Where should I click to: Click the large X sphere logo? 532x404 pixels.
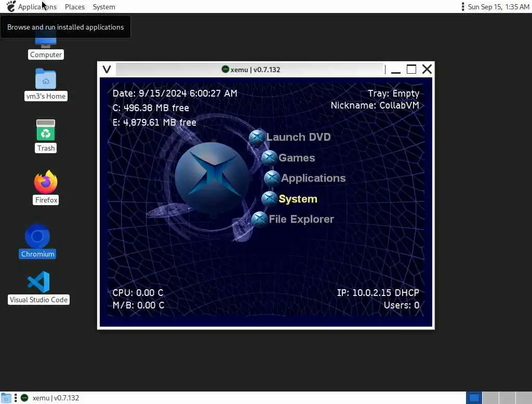(x=212, y=177)
